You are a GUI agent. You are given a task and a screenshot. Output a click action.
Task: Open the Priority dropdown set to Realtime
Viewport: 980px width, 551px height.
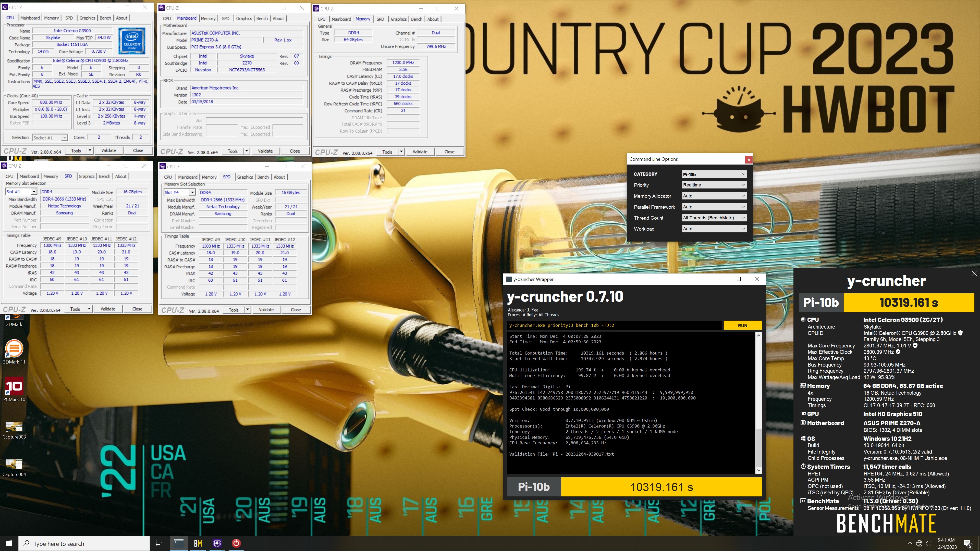(x=715, y=185)
